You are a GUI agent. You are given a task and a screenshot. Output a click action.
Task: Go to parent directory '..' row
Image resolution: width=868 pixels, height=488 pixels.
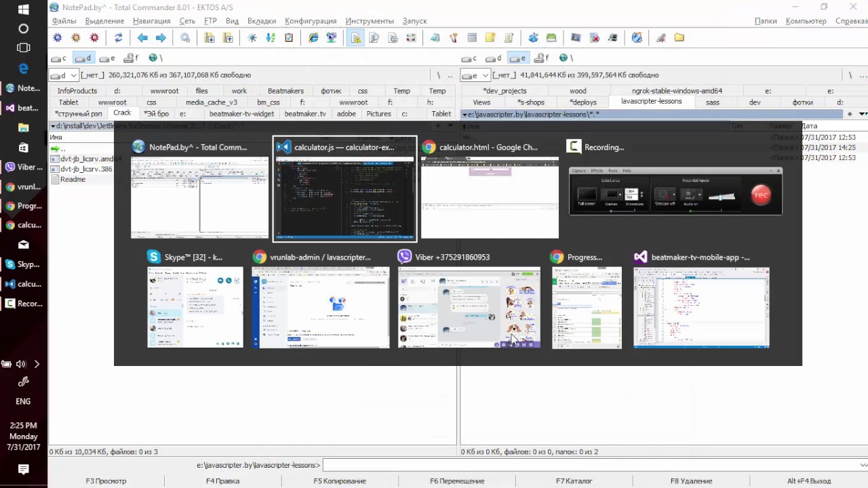tap(58, 148)
